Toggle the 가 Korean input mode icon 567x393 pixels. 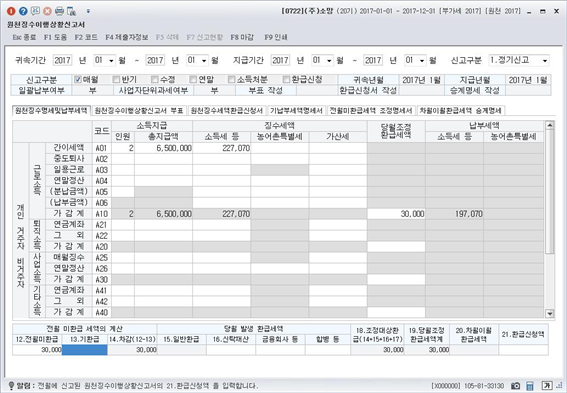coord(546,386)
